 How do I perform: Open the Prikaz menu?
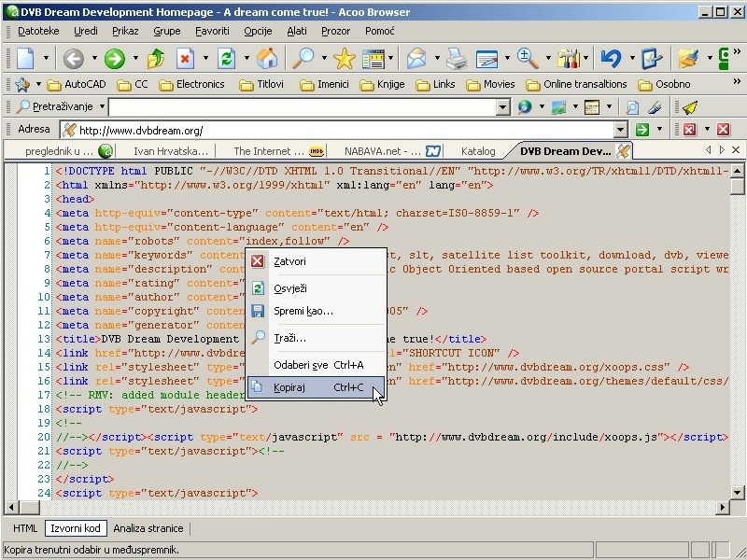coord(125,32)
